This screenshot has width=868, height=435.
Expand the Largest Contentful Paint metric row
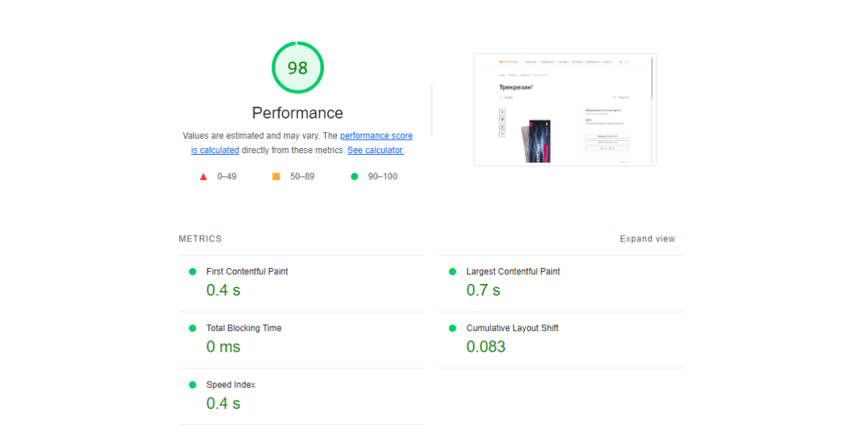point(561,283)
